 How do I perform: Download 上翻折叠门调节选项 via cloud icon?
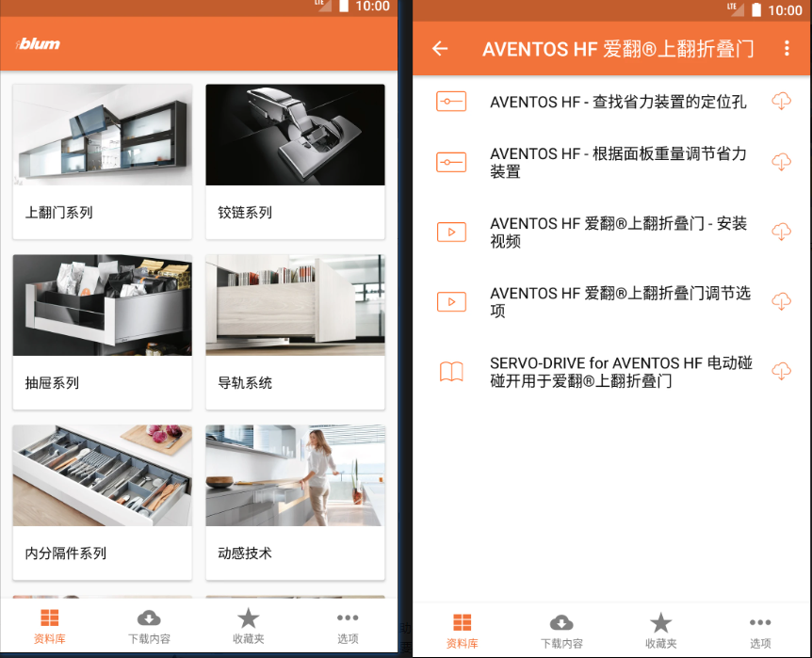[782, 301]
